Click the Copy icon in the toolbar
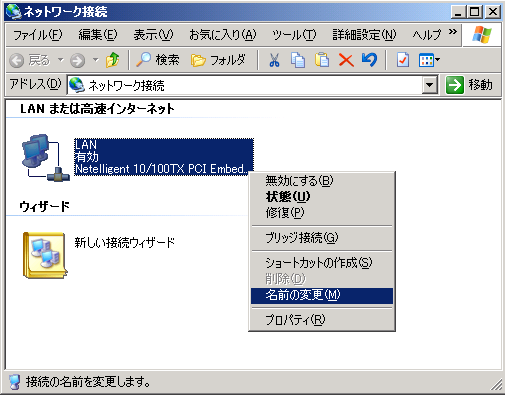 298,60
